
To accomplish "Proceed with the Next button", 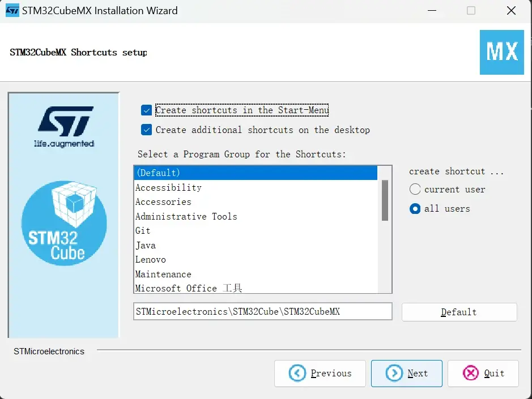I will point(406,373).
